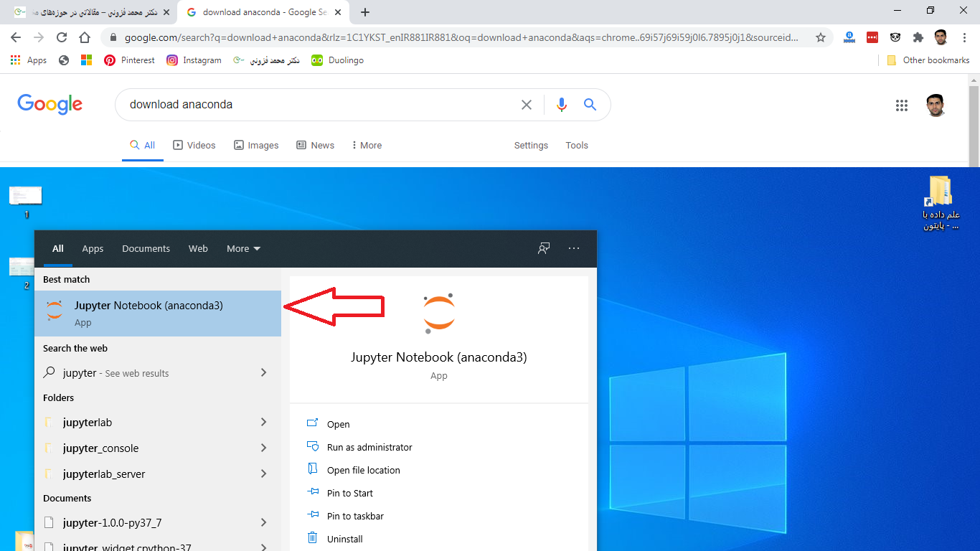Choose Pin to Start
The image size is (980, 551).
pos(350,493)
